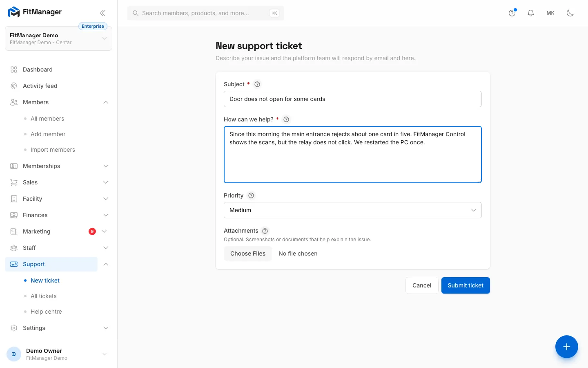The width and height of the screenshot is (588, 368).
Task: Click the 'How can we help?' tooltip icon
Action: tap(286, 119)
